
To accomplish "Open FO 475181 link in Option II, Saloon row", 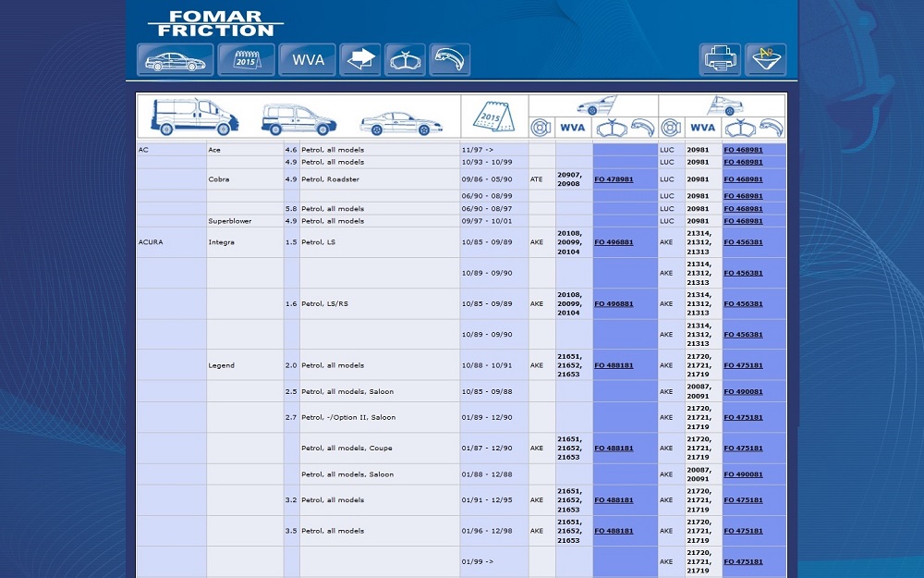I will tap(743, 418).
